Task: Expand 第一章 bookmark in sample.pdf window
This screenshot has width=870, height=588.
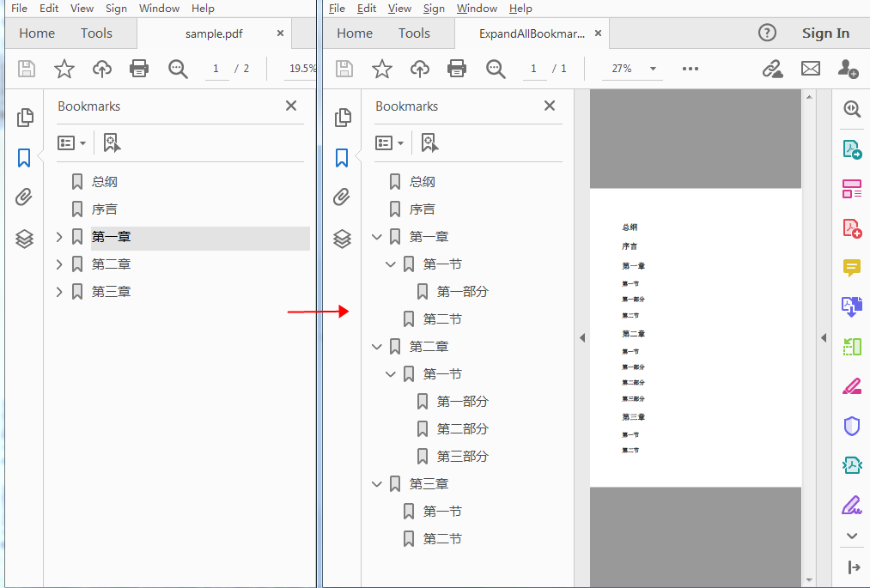Action: coord(59,237)
